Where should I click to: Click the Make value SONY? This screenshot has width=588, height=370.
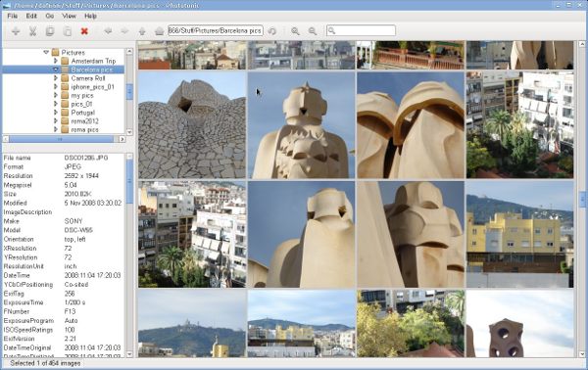point(73,221)
